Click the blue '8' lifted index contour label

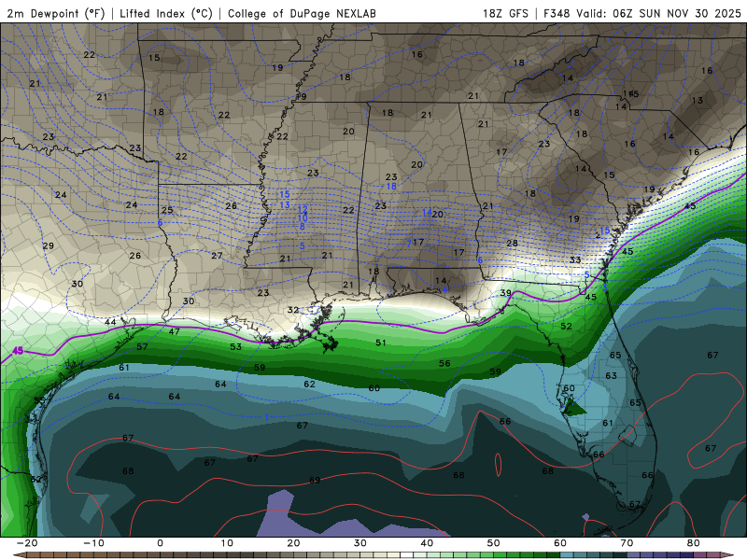tap(303, 227)
